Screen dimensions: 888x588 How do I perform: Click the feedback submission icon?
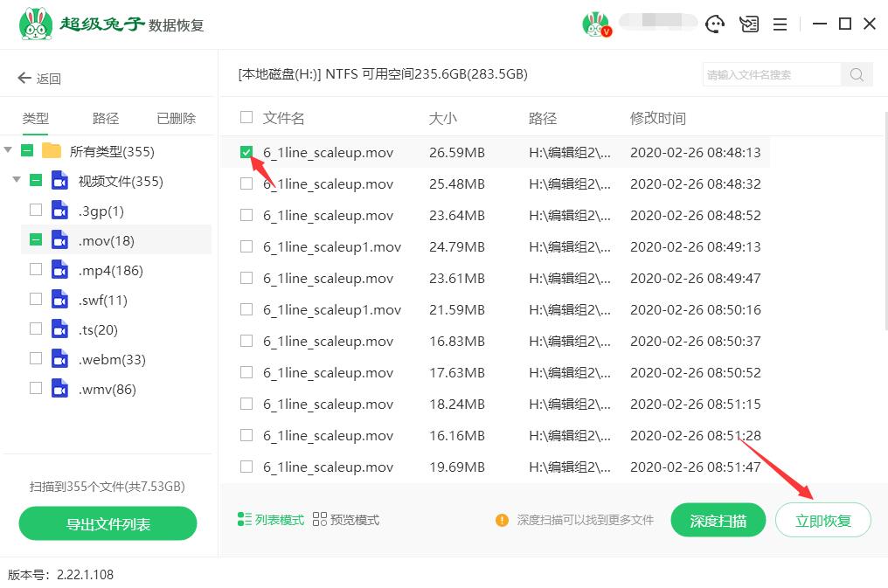749,24
